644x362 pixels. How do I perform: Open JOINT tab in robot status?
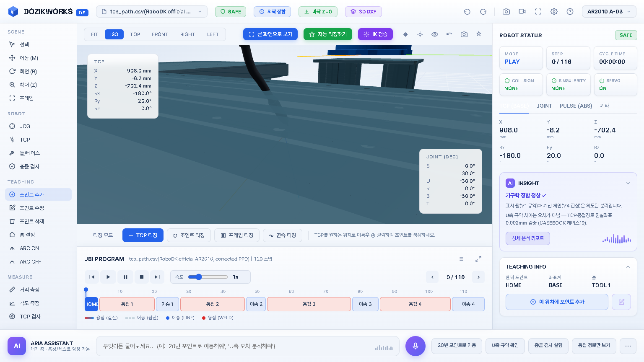click(544, 106)
